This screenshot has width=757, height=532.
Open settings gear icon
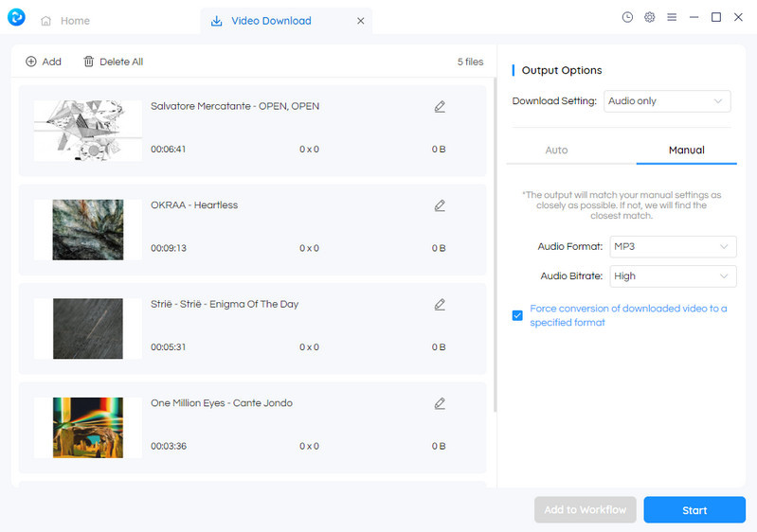tap(649, 17)
